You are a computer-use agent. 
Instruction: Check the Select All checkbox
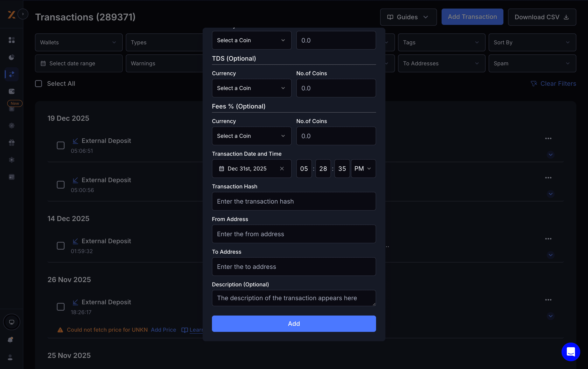(38, 83)
